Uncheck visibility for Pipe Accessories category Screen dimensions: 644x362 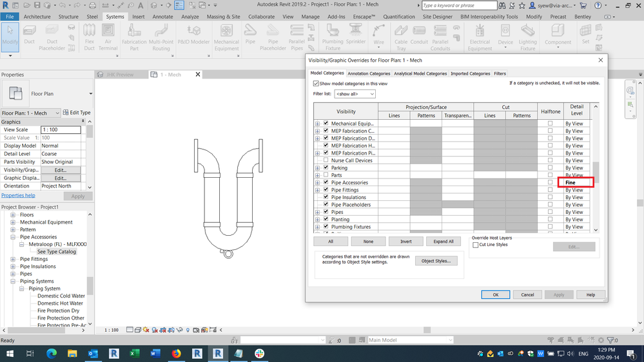coord(326,182)
